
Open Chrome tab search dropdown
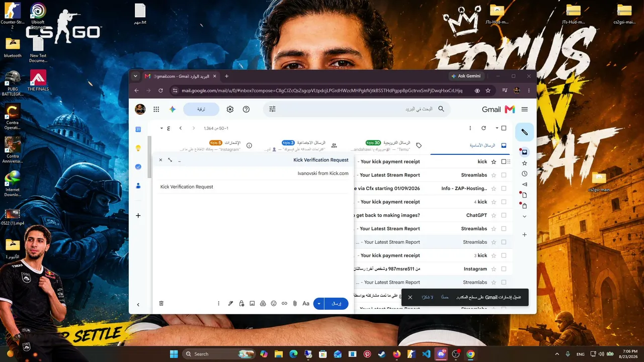point(135,76)
